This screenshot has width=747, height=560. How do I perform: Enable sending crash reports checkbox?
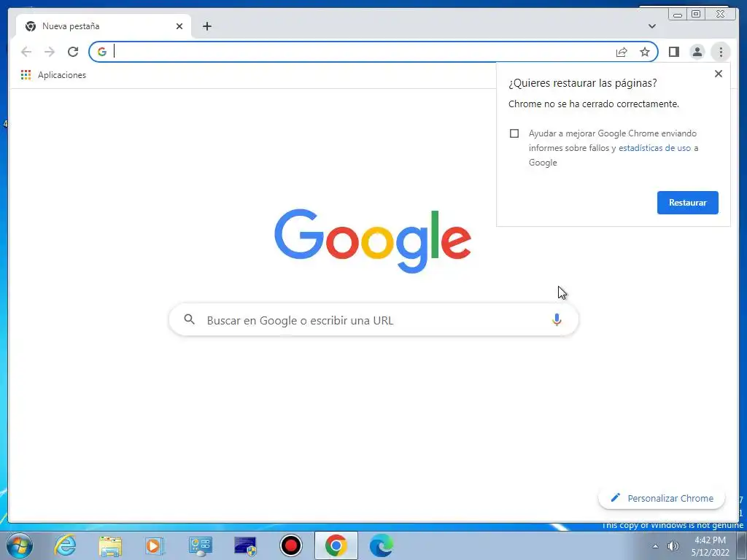pyautogui.click(x=514, y=133)
